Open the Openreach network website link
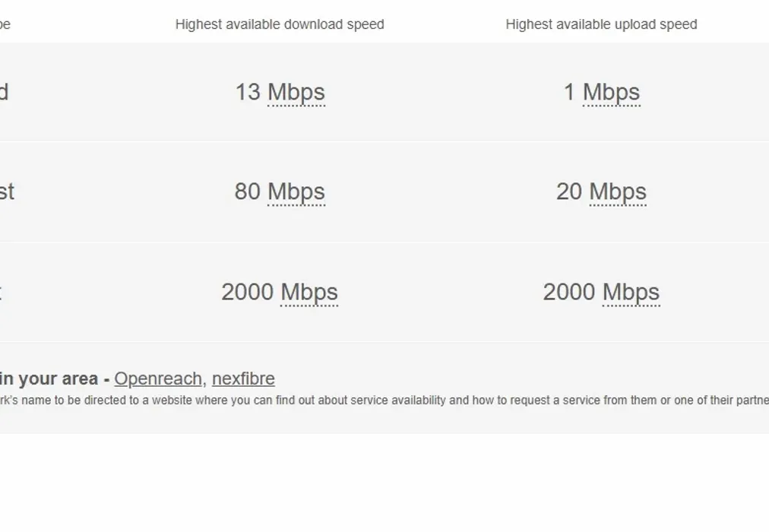 [157, 378]
